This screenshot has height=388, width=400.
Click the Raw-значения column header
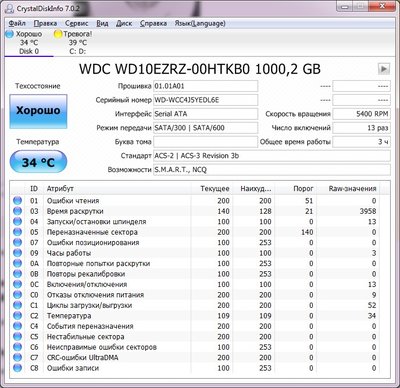(x=349, y=189)
